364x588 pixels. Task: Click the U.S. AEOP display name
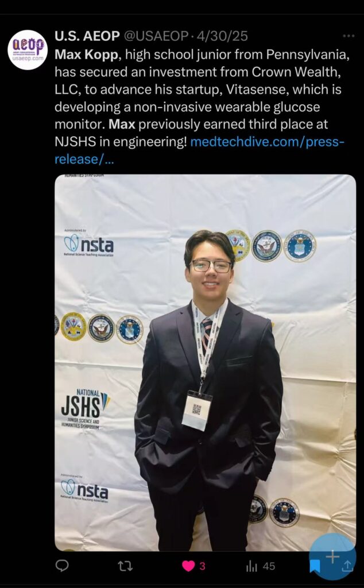pos(87,36)
